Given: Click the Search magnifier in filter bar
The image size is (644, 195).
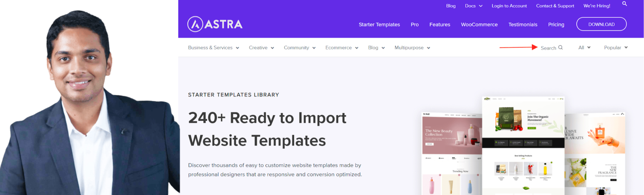Looking at the screenshot, I should point(560,48).
